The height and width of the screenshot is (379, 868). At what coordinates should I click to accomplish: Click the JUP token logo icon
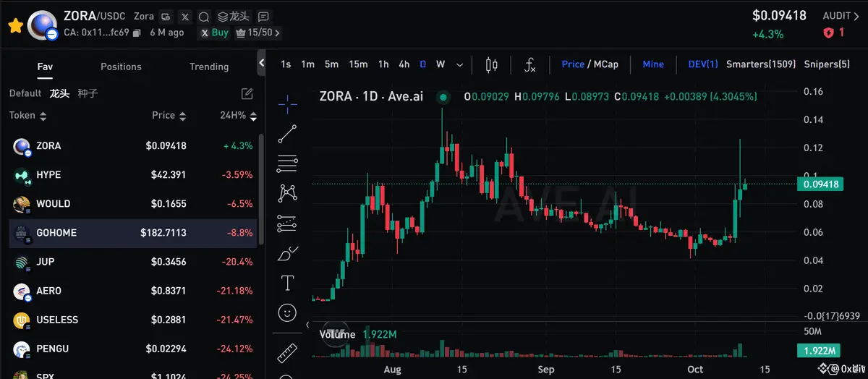click(x=22, y=263)
